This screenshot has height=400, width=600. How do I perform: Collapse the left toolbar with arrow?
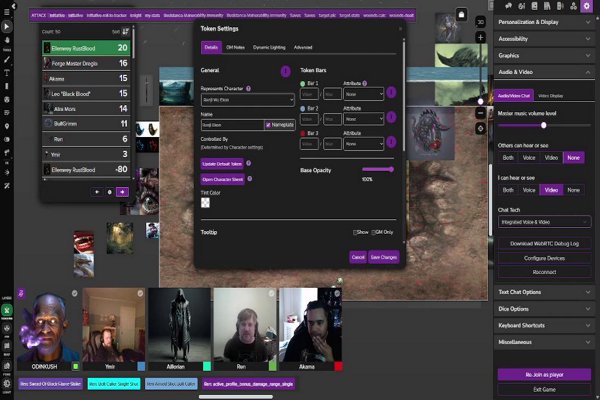point(14,6)
